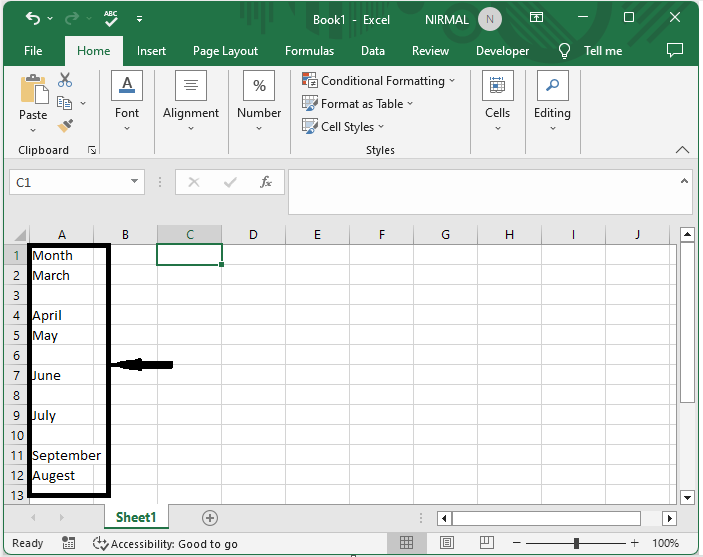Switch to the Home tab
703x557 pixels.
click(93, 51)
